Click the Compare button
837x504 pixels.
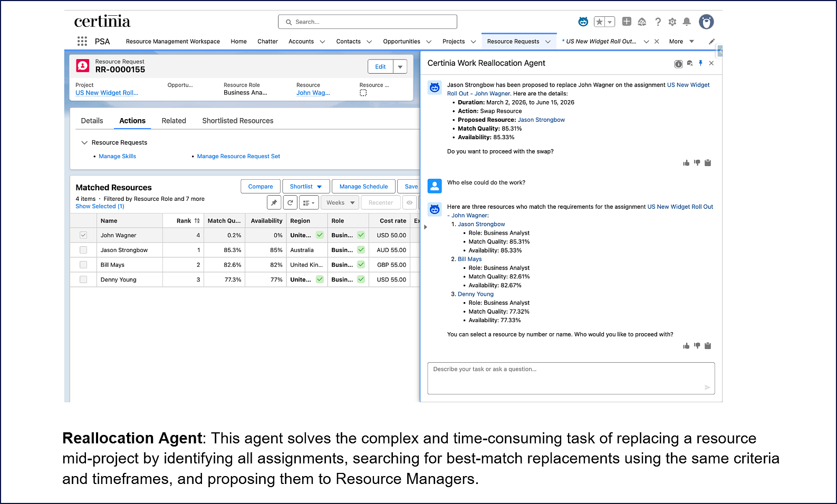click(x=261, y=187)
